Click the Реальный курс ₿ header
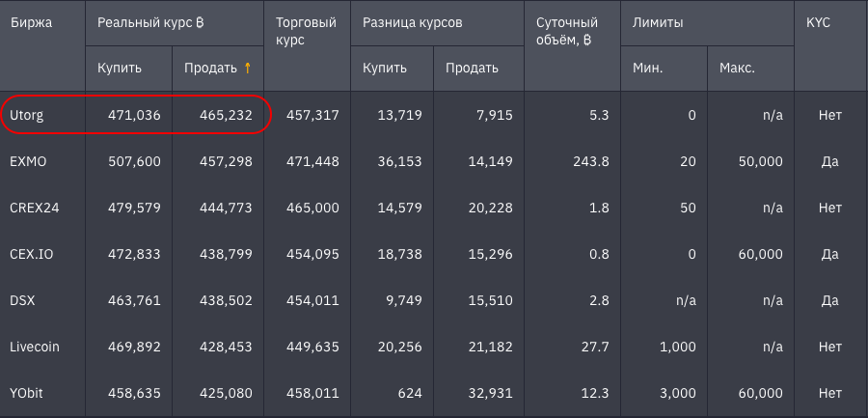This screenshot has width=868, height=418. point(151,23)
